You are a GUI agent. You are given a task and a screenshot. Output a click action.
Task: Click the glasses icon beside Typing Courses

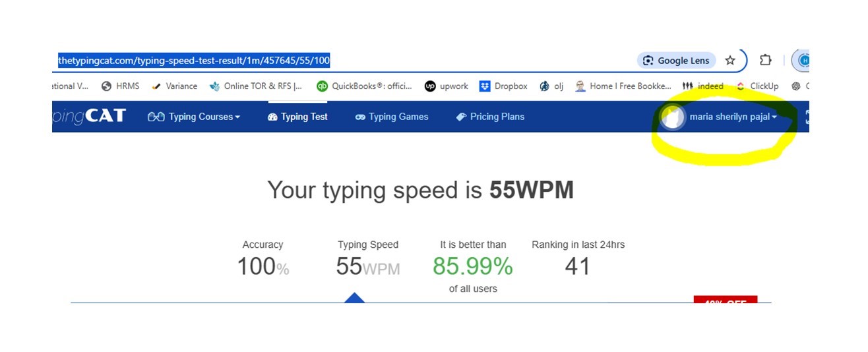coord(156,117)
